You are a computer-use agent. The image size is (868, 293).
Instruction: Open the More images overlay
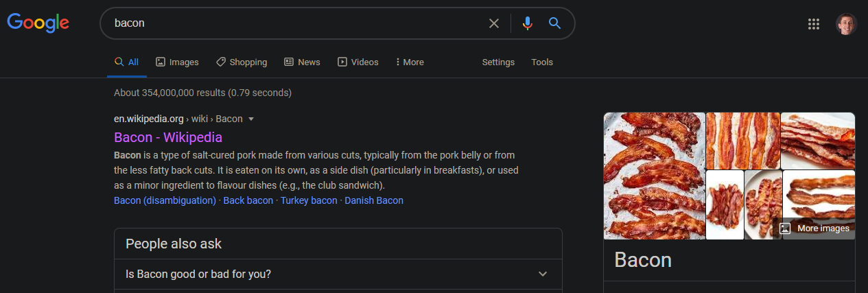814,228
